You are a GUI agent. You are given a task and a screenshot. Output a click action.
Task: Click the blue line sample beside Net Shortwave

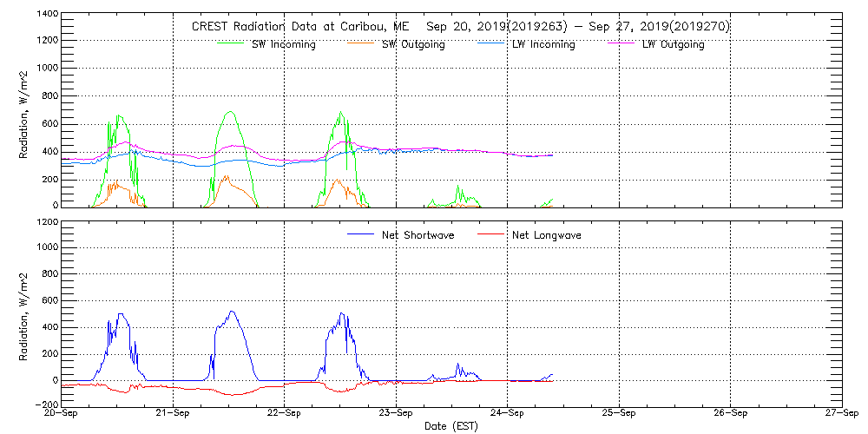click(x=360, y=234)
